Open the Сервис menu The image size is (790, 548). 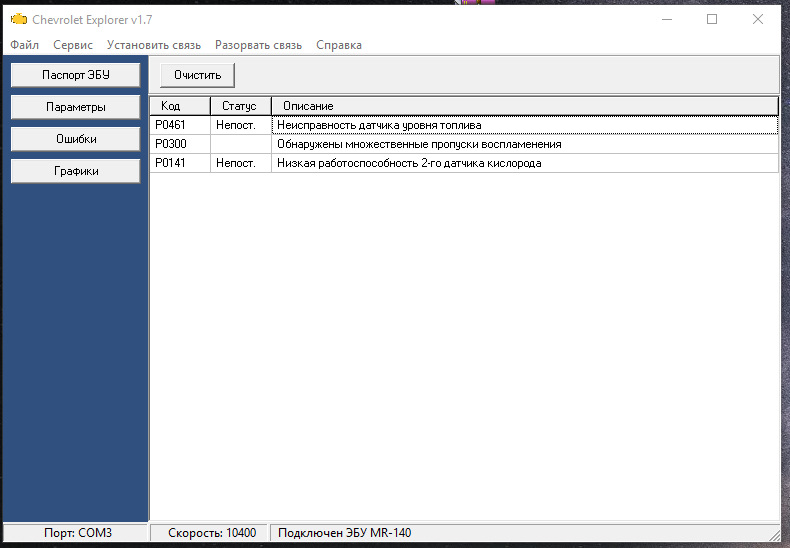73,45
